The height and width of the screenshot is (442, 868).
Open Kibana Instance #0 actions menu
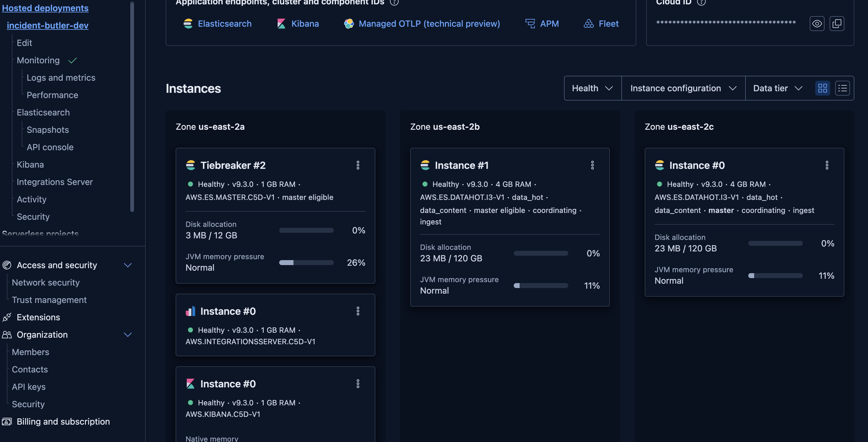coord(358,384)
